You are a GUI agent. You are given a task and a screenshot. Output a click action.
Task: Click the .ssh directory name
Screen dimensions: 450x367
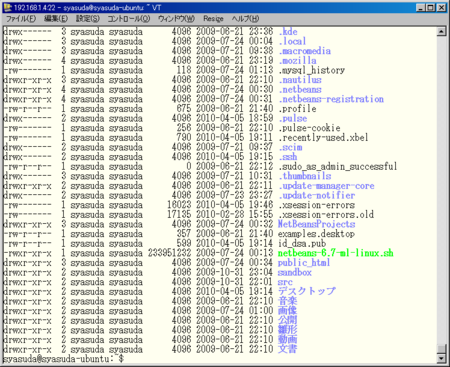click(288, 157)
